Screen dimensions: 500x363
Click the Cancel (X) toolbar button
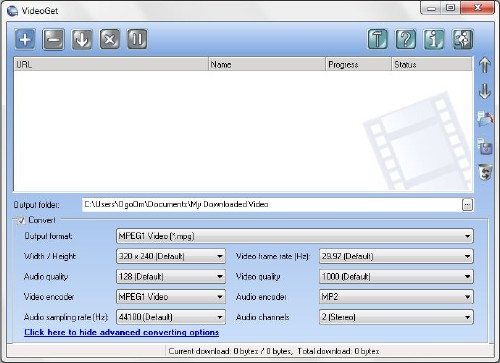pyautogui.click(x=110, y=39)
